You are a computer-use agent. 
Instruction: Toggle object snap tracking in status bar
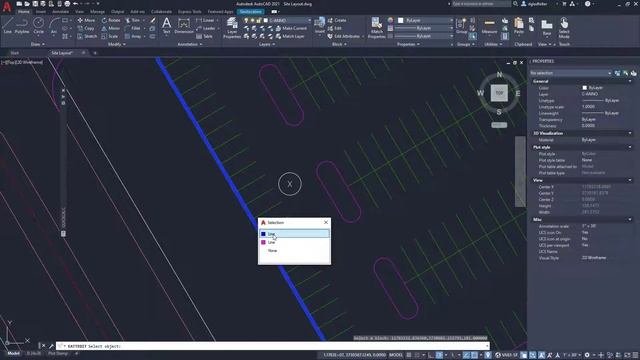[466, 355]
